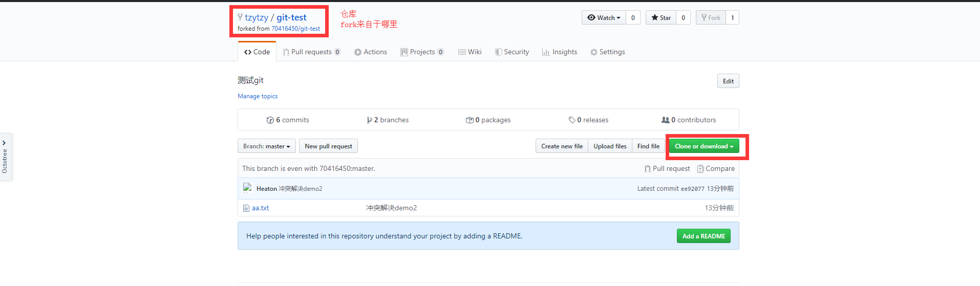Click the stargazers count next to Star

click(683, 17)
